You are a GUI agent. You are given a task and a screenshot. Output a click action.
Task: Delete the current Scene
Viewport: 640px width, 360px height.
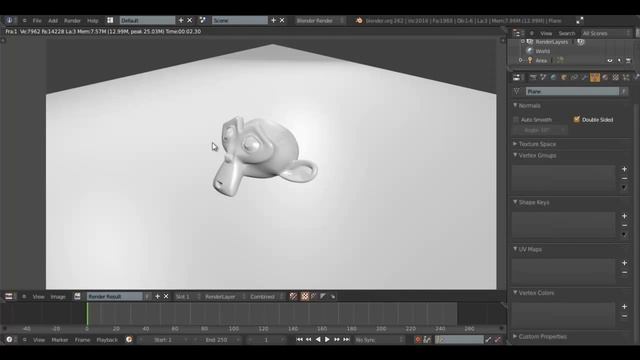[282, 20]
